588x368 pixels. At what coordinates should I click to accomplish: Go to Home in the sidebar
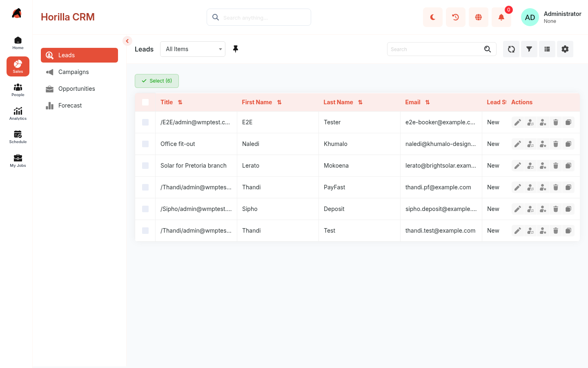[18, 43]
